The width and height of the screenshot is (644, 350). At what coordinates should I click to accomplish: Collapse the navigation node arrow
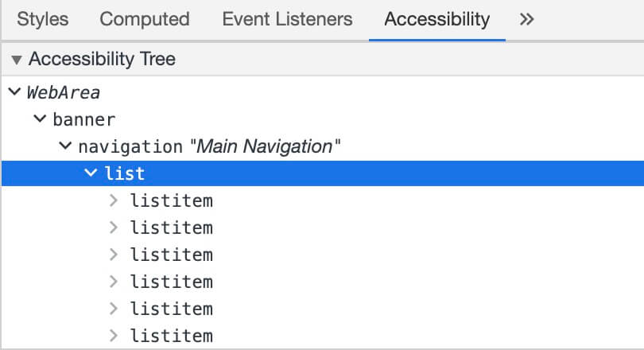tap(65, 146)
